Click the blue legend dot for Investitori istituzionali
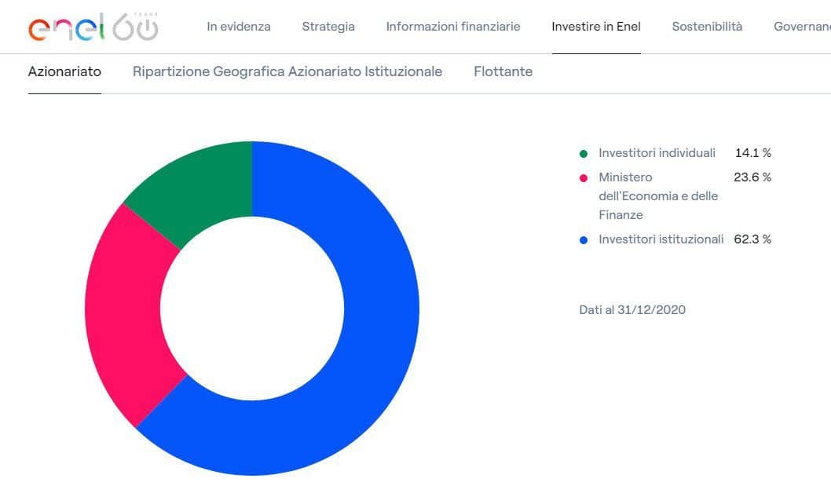Screen dimensions: 831x504 [584, 240]
